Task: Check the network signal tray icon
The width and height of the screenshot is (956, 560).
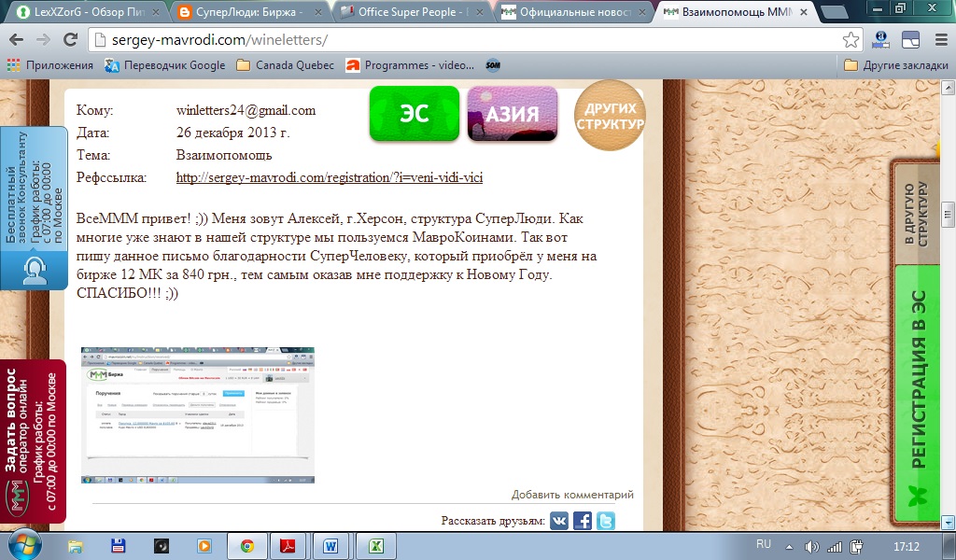Action: click(x=834, y=547)
